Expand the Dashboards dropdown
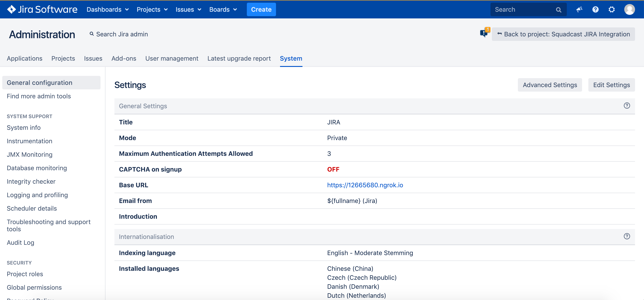 pyautogui.click(x=107, y=9)
